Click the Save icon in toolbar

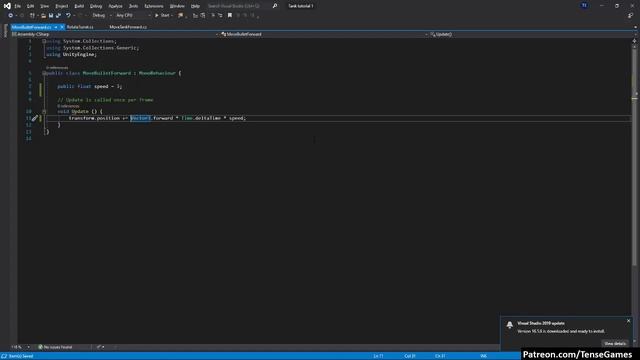tap(51, 16)
